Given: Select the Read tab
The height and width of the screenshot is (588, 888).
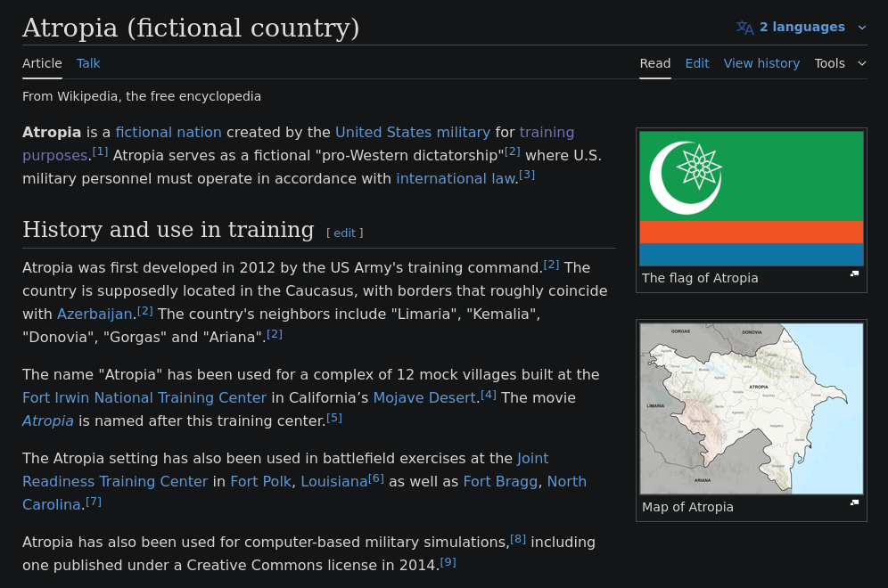Looking at the screenshot, I should [x=655, y=63].
